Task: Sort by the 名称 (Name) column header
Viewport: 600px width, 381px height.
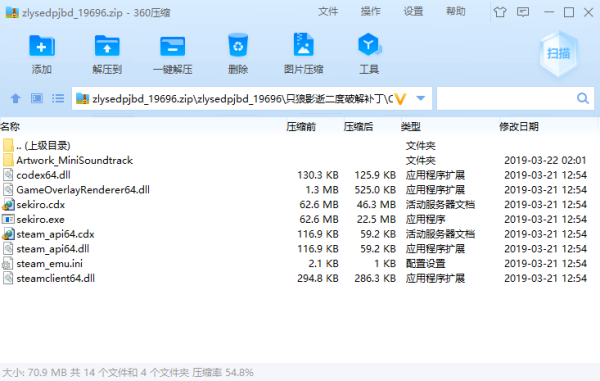Action: click(x=10, y=127)
